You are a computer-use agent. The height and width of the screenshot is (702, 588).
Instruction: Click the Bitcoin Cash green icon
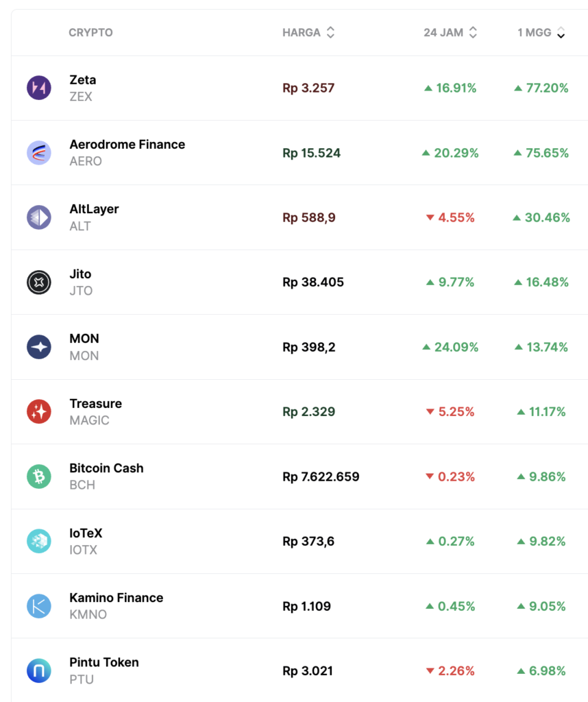[x=39, y=476]
